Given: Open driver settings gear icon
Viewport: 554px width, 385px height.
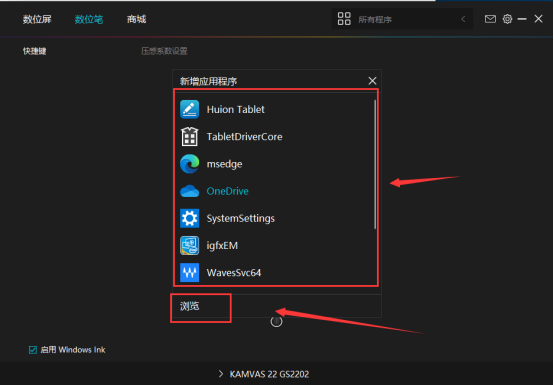Looking at the screenshot, I should (x=507, y=19).
